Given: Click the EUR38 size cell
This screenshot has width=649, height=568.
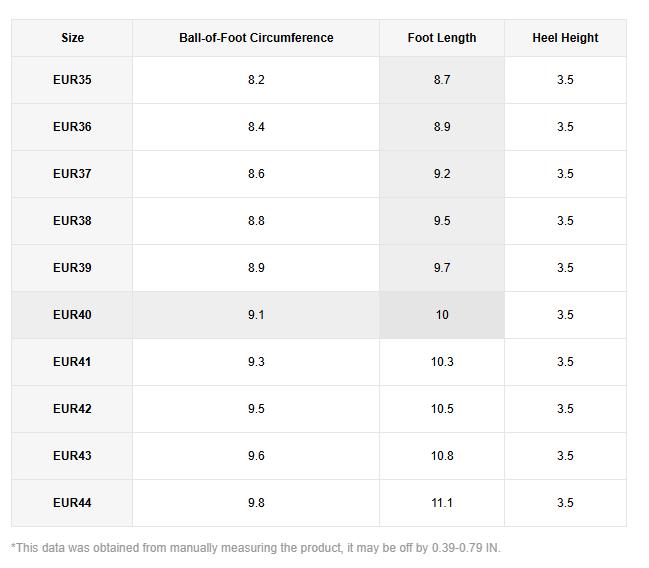Looking at the screenshot, I should pyautogui.click(x=72, y=221).
